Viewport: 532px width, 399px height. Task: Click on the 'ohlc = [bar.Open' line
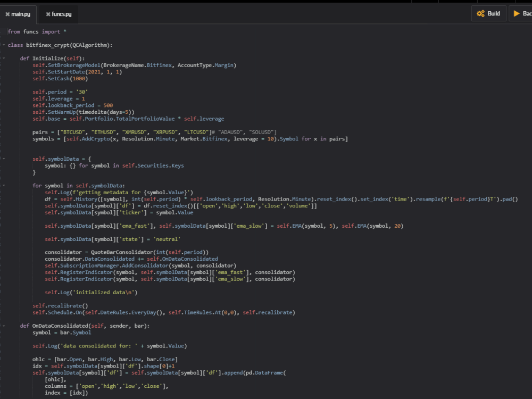[105, 359]
